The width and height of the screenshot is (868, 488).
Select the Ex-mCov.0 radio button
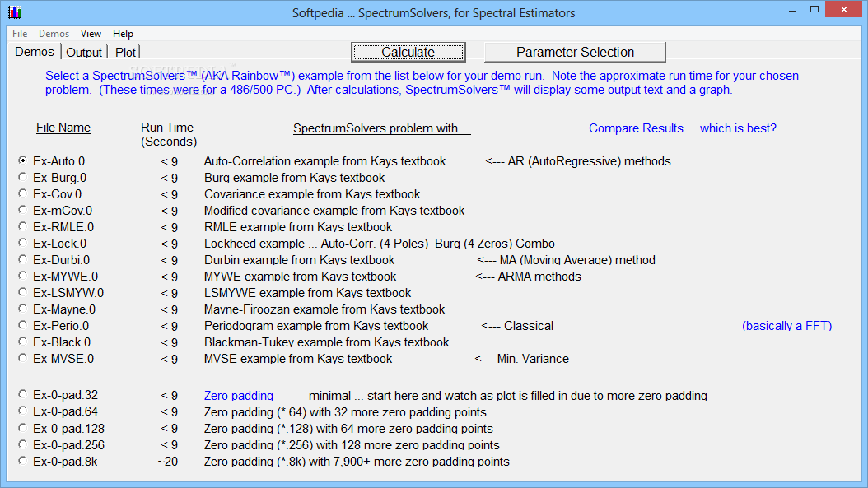tap(23, 210)
